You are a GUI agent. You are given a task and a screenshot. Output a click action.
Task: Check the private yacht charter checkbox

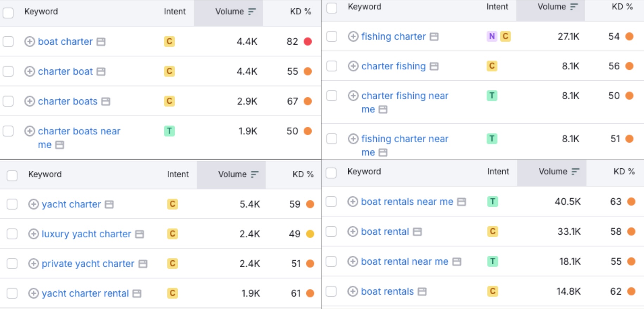12,264
